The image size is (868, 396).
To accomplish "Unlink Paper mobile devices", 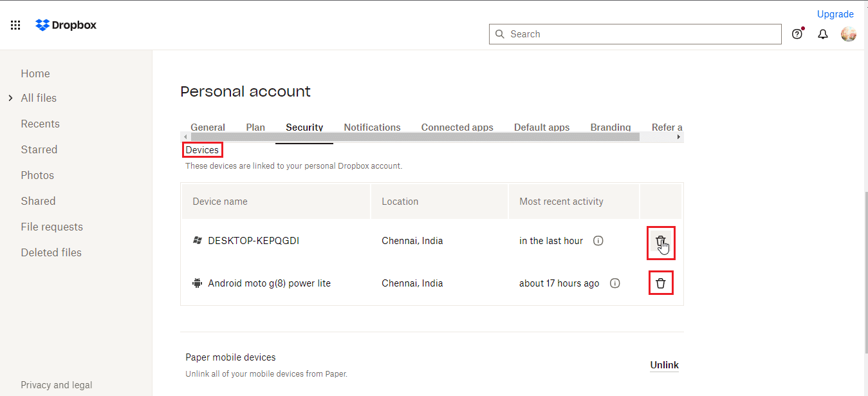I will coord(664,365).
